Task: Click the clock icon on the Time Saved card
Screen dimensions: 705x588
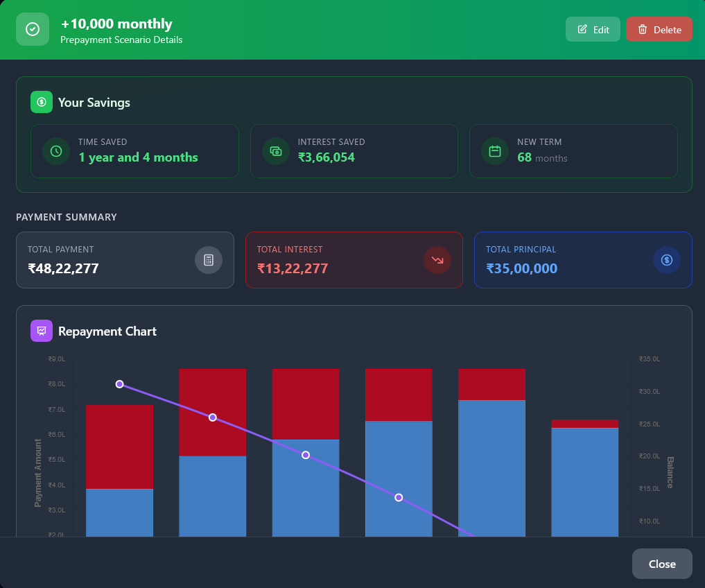Action: [55, 151]
